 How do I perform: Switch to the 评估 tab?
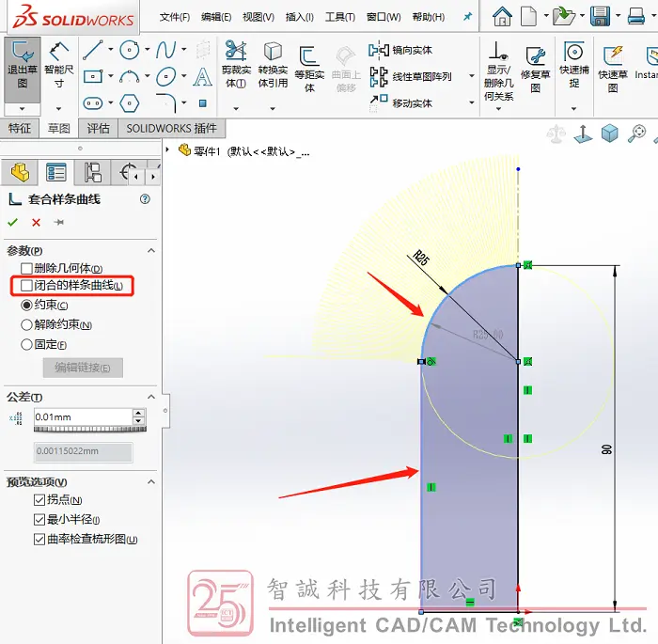tap(98, 128)
